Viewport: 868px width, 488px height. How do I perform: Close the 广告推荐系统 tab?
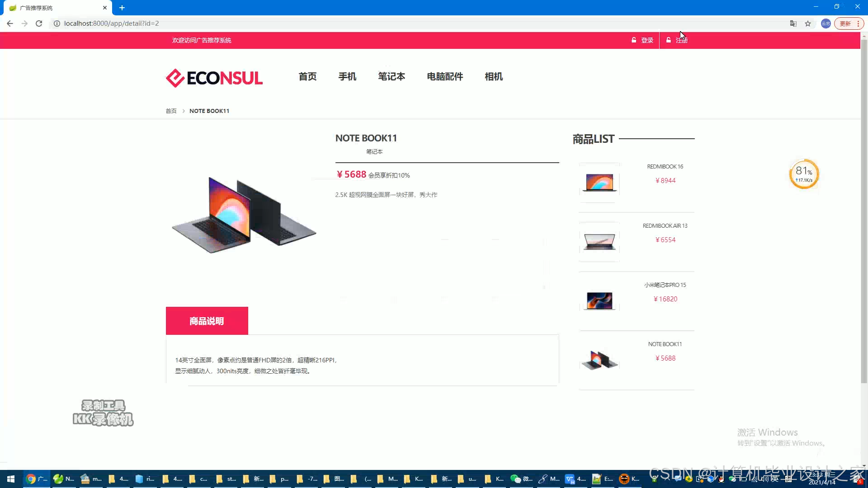(x=105, y=8)
